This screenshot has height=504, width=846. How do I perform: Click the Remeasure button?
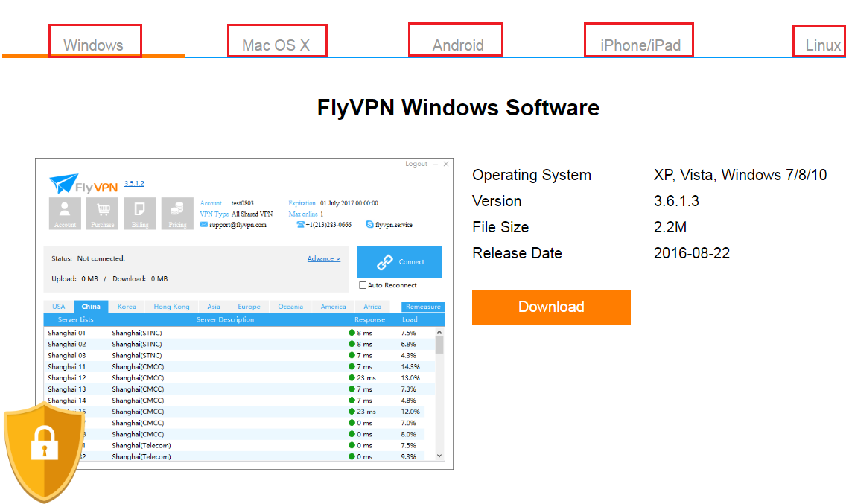(x=423, y=307)
